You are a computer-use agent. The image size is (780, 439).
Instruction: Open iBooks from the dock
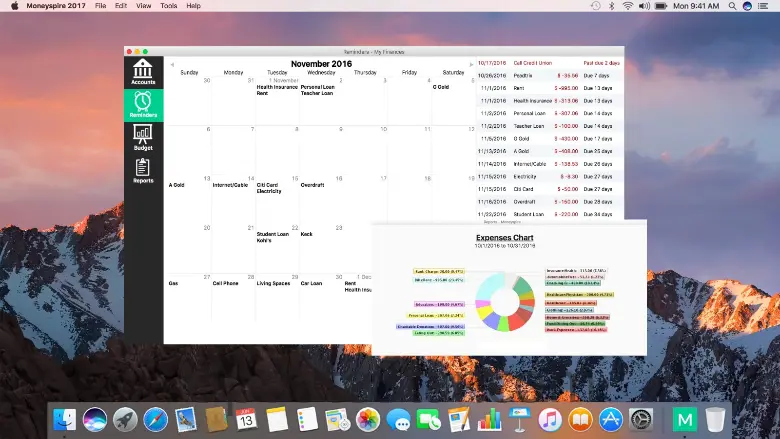[581, 420]
